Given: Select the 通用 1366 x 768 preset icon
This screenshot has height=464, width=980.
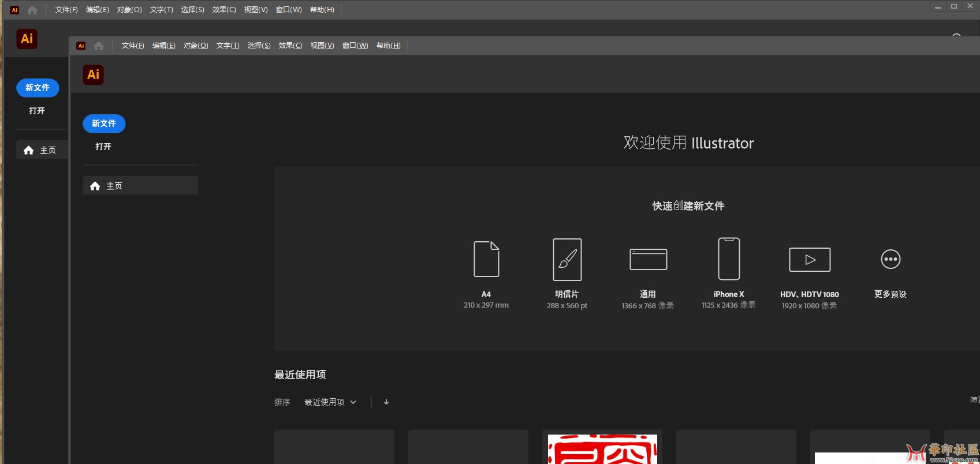Looking at the screenshot, I should pos(648,259).
